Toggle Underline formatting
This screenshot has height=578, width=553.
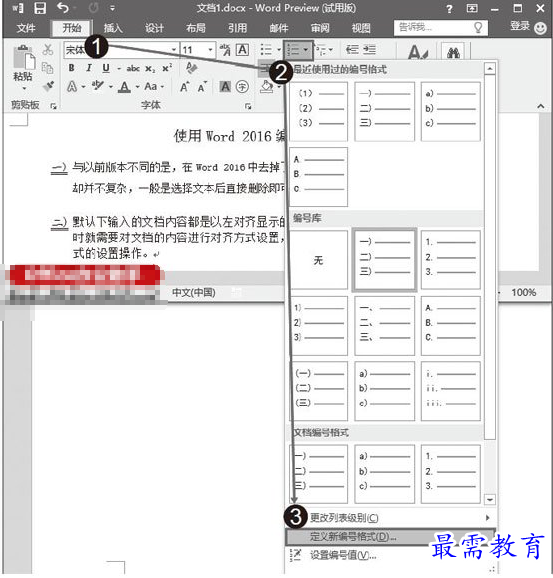pyautogui.click(x=106, y=68)
